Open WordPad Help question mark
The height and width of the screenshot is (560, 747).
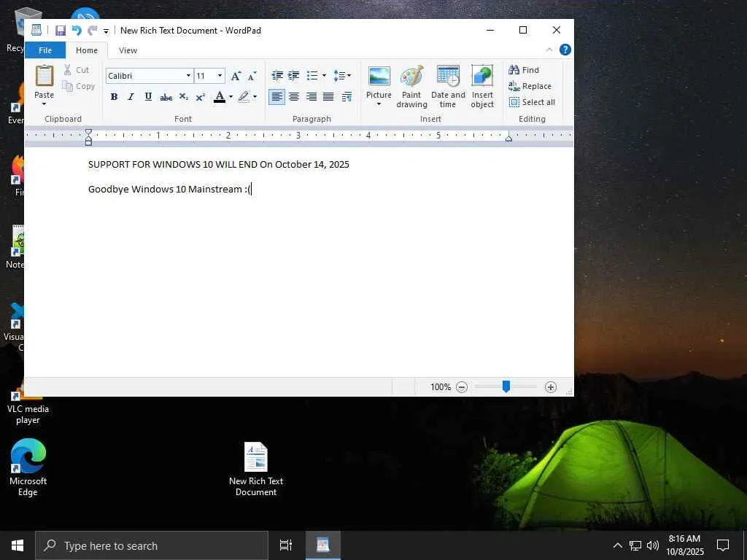click(565, 50)
